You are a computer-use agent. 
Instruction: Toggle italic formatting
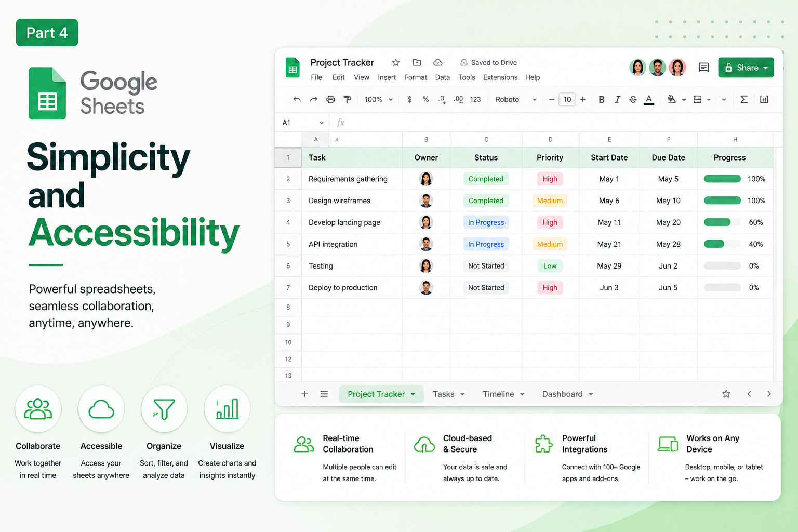point(617,99)
